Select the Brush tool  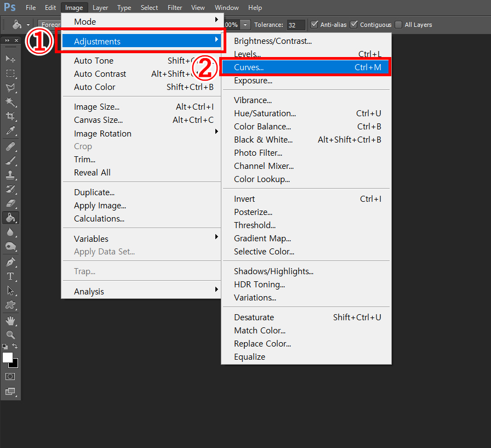[10, 161]
